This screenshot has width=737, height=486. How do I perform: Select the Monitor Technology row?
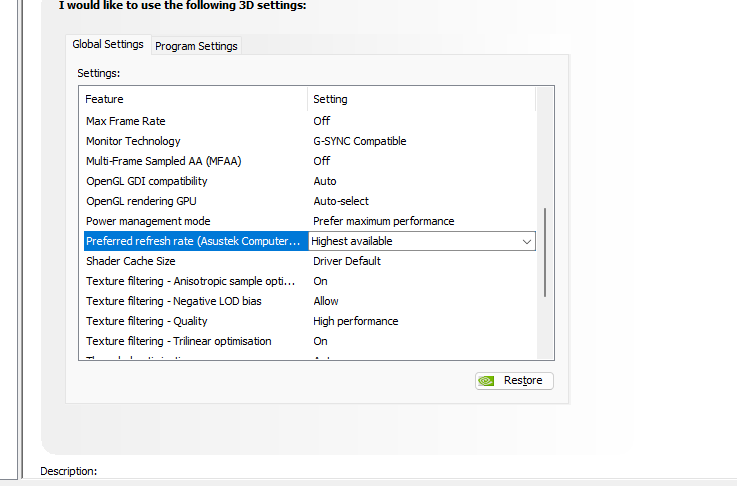point(133,141)
